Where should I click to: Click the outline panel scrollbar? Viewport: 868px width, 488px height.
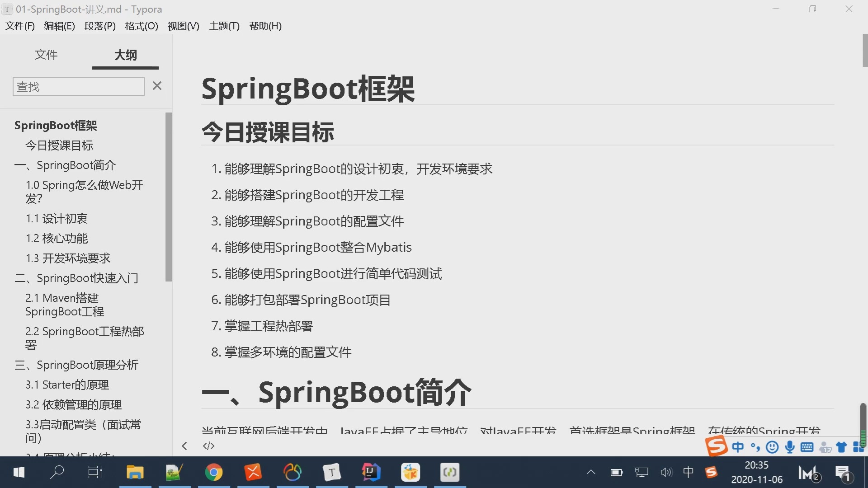(x=169, y=197)
